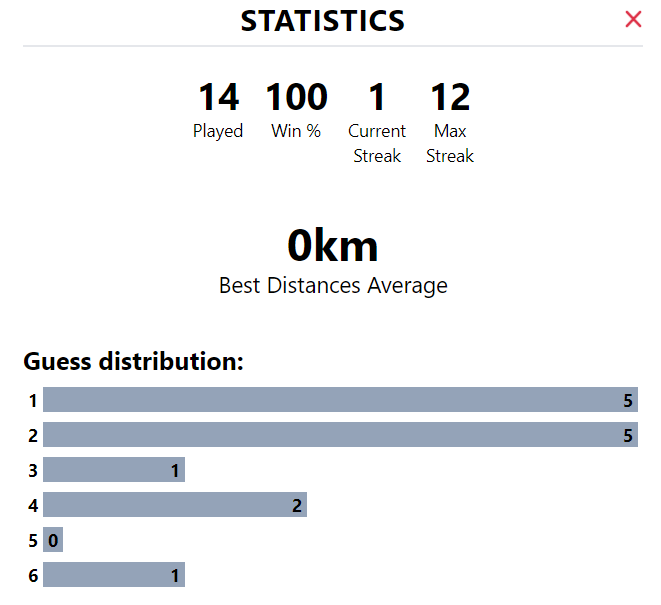Click the Max Streak label
The height and width of the screenshot is (605, 661).
click(x=450, y=143)
